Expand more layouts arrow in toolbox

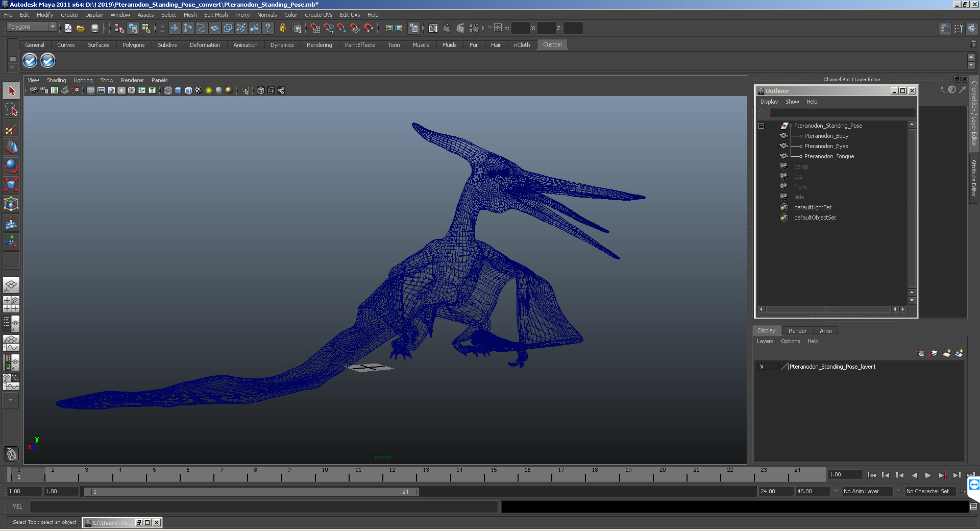click(x=11, y=400)
